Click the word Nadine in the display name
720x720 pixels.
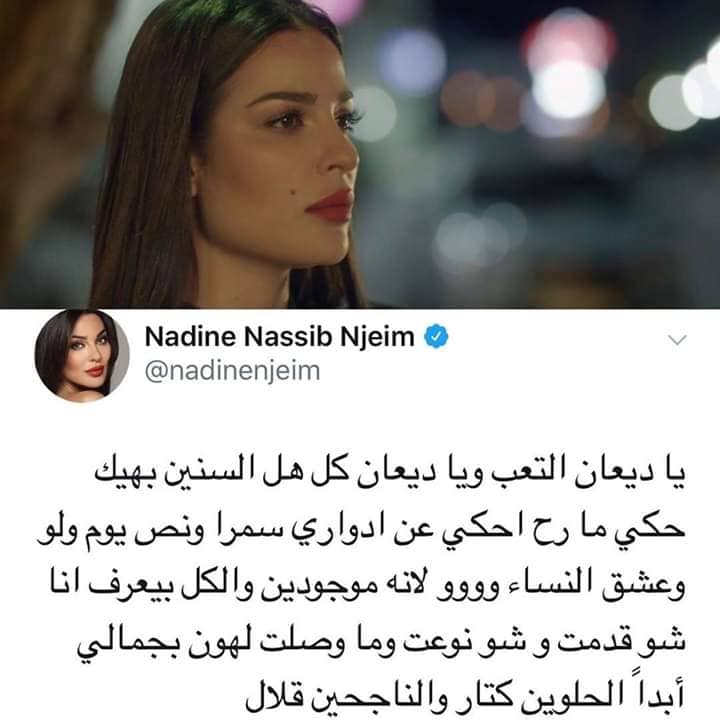point(191,337)
